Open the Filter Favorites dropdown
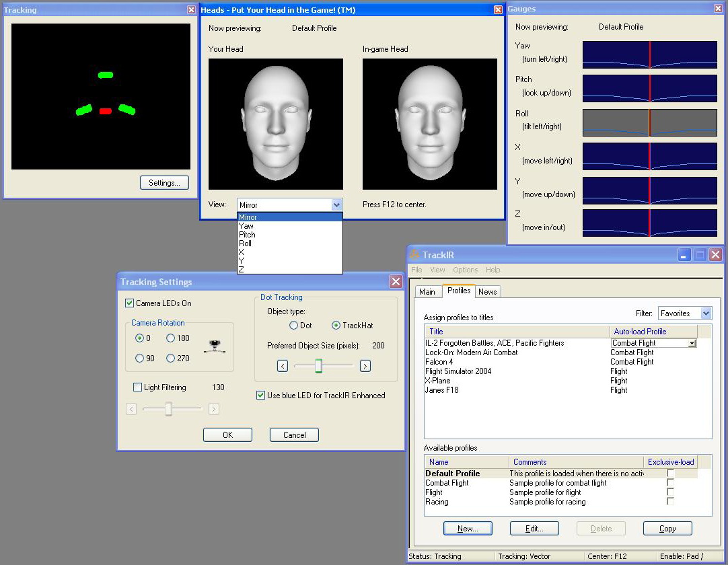 click(706, 313)
